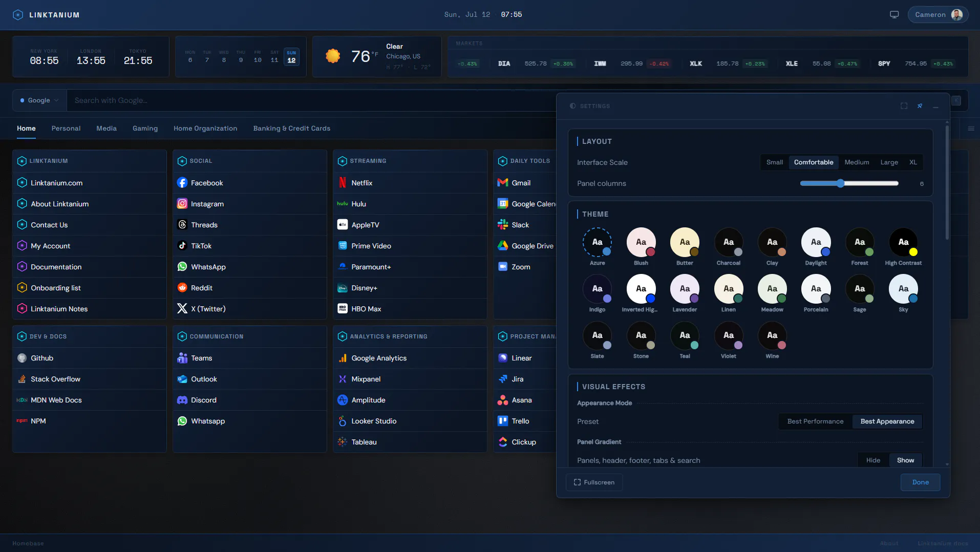The height and width of the screenshot is (552, 980).
Task: Set Interface Scale to XL
Action: pos(913,162)
